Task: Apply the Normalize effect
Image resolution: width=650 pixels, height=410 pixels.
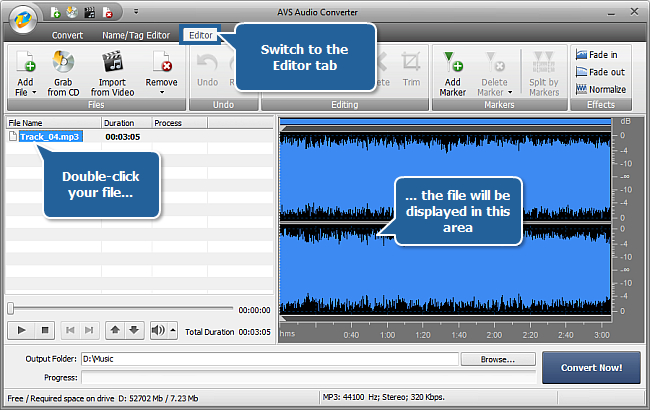Action: coord(601,89)
